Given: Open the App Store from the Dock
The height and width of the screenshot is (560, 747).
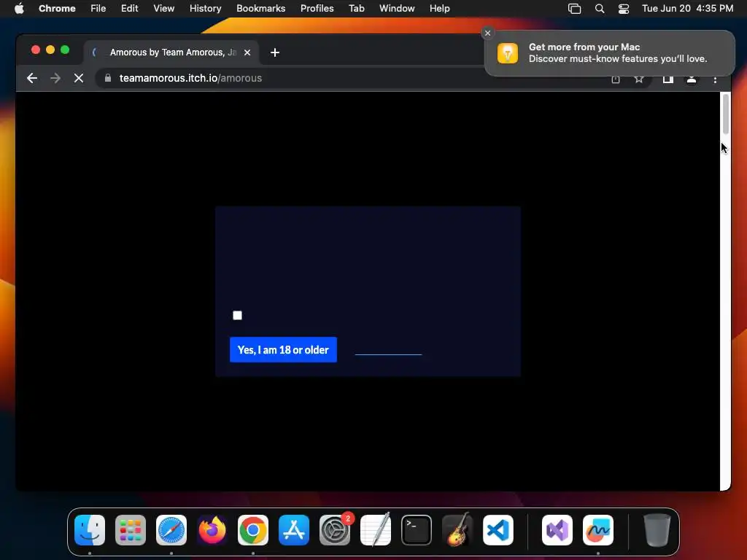Looking at the screenshot, I should (x=294, y=530).
